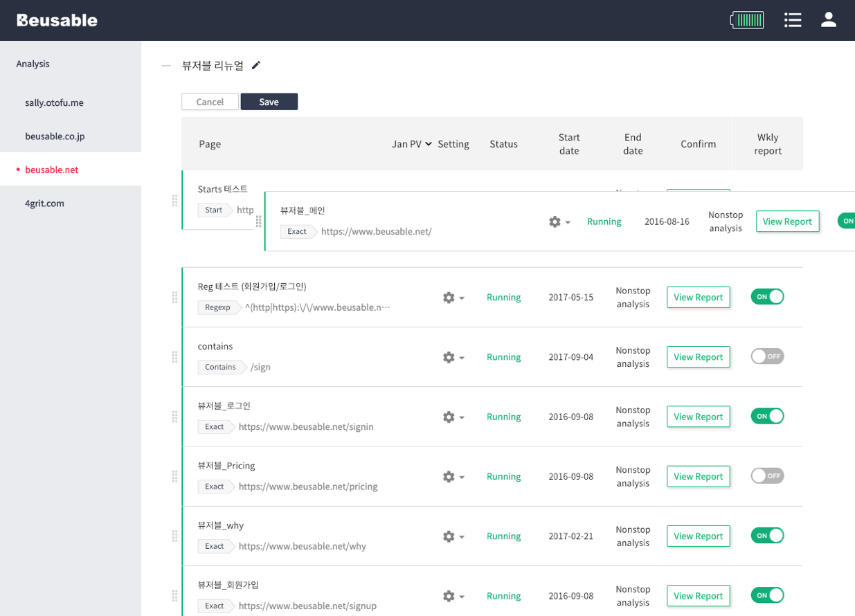Click the drag handle of 뷰저블_why row
The width and height of the screenshot is (855, 616).
tap(174, 536)
